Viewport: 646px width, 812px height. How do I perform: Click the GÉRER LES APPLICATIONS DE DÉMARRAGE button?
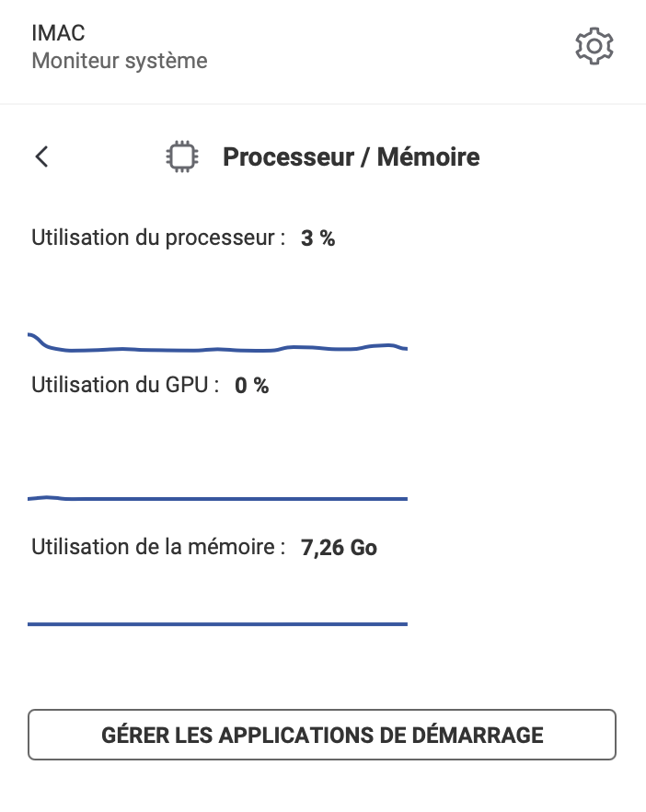click(x=322, y=735)
